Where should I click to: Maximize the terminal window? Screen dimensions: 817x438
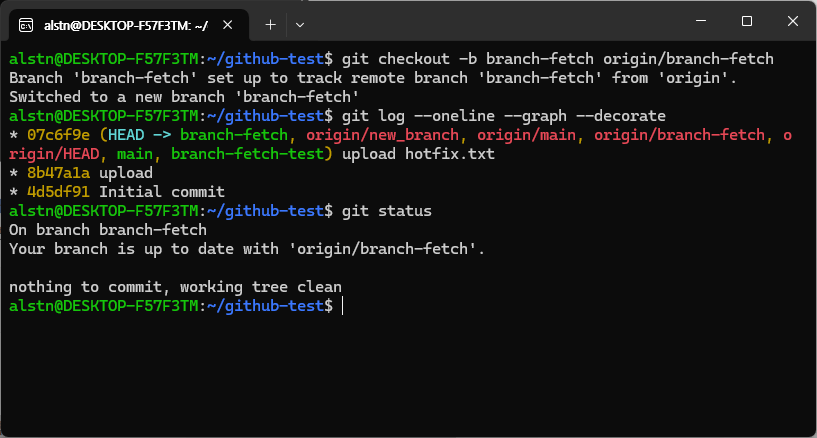pyautogui.click(x=747, y=21)
